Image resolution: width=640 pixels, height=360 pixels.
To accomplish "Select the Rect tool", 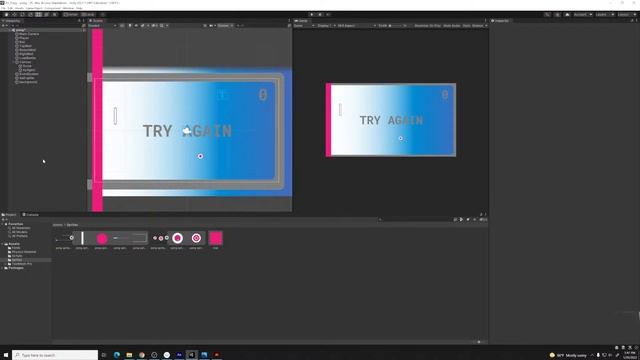I will (x=38, y=15).
